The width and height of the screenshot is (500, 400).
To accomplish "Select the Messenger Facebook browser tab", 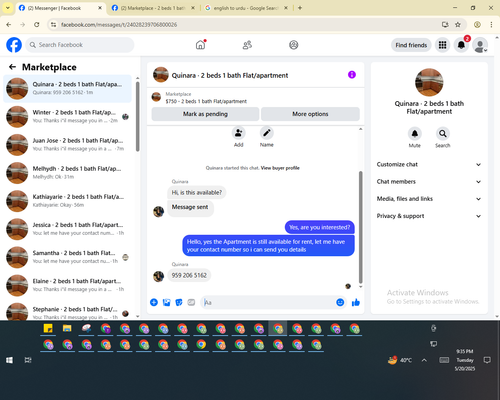I will coord(61,8).
